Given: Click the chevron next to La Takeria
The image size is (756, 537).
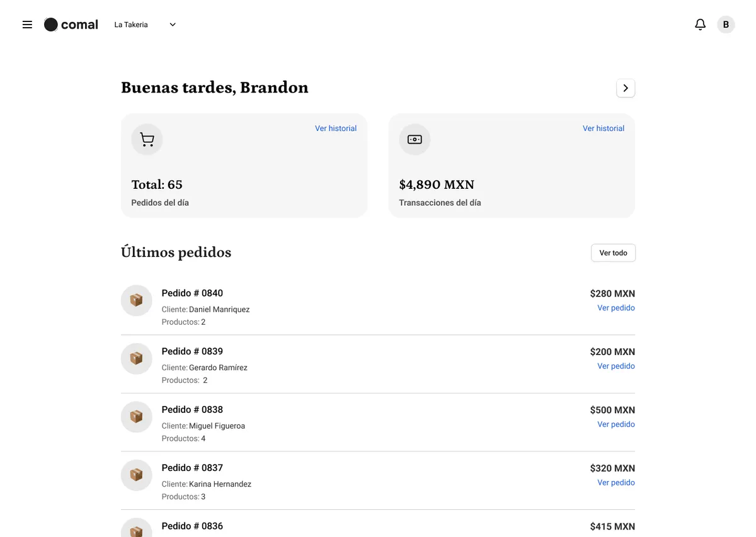Looking at the screenshot, I should [x=173, y=25].
